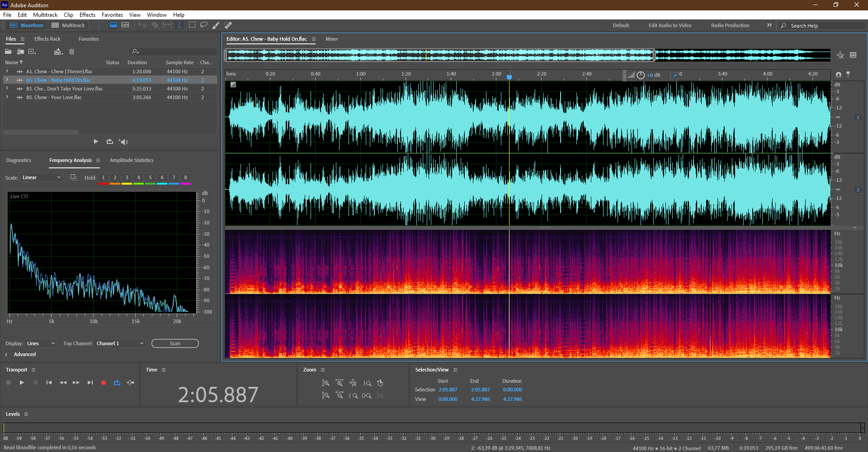Toggle Loop Playback in Transport
This screenshot has width=868, height=452.
tap(117, 383)
